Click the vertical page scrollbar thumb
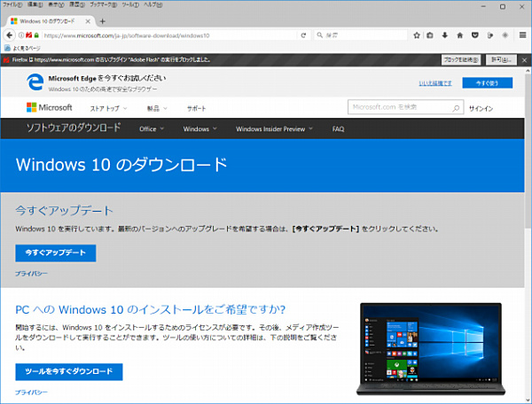532x404 pixels. [528, 151]
